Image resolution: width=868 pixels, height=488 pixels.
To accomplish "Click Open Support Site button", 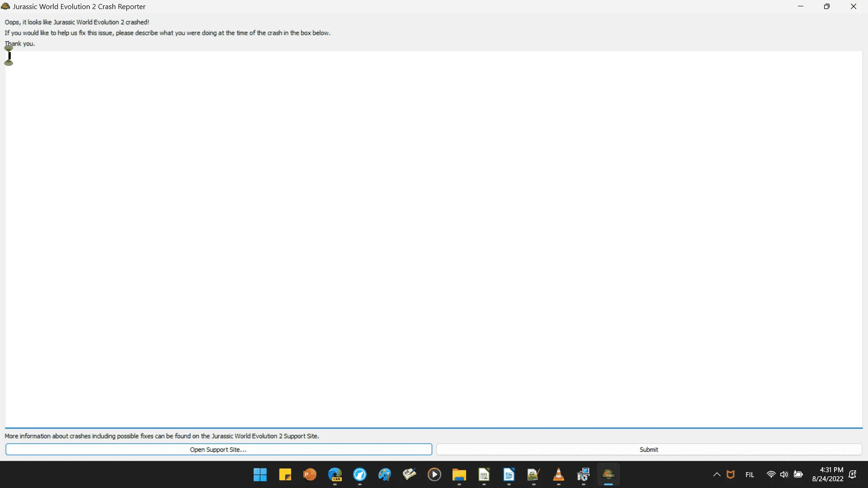I will coord(219,450).
